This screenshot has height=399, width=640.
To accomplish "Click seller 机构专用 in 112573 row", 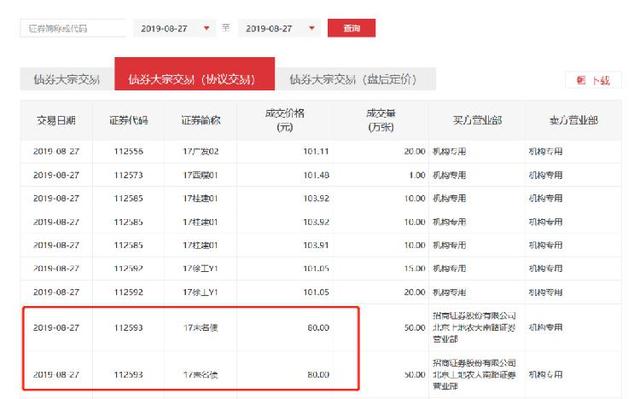I will pos(546,175).
